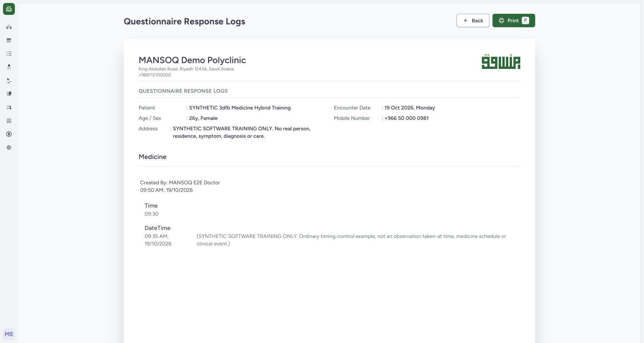The image size is (644, 343).
Task: Click the MANSOQ Arabic logo image
Action: pyautogui.click(x=501, y=61)
